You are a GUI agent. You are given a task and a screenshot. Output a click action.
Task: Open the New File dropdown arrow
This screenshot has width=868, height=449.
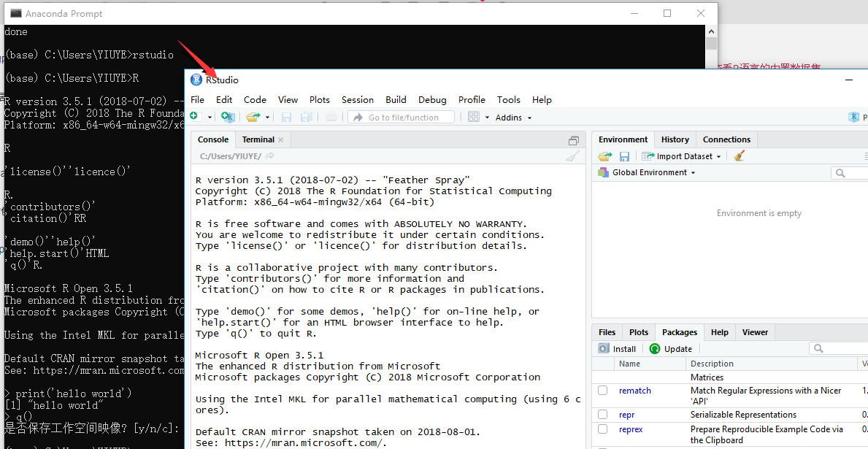coord(210,118)
